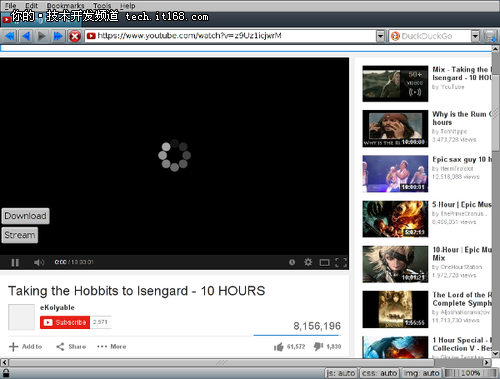Enter fullscreen with the player icon
500x379 pixels.
pos(341,262)
